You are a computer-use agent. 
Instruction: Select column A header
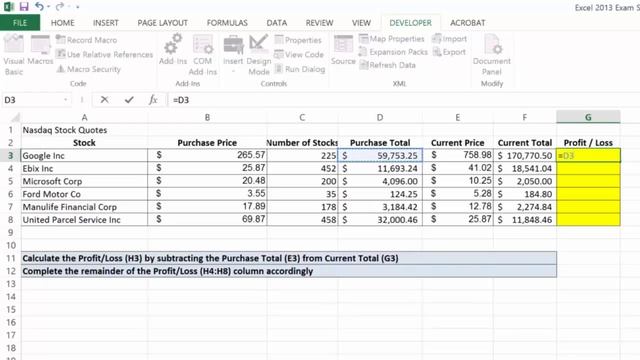point(84,118)
